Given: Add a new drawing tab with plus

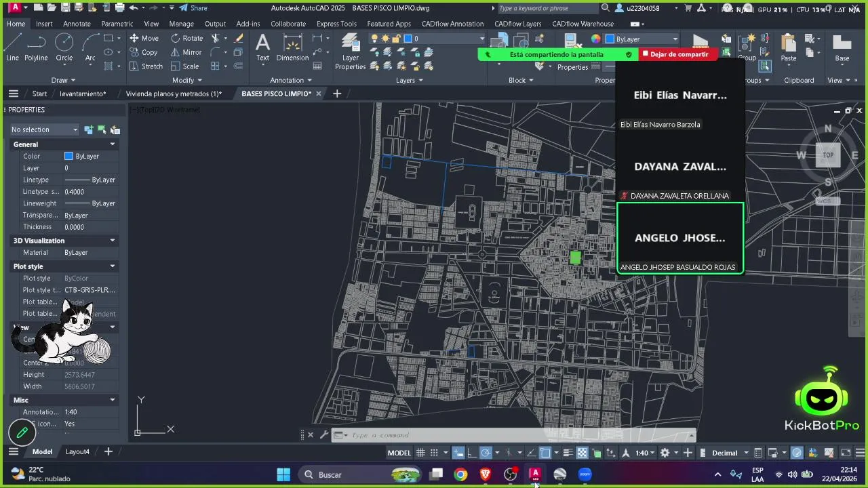Looking at the screenshot, I should [x=337, y=94].
